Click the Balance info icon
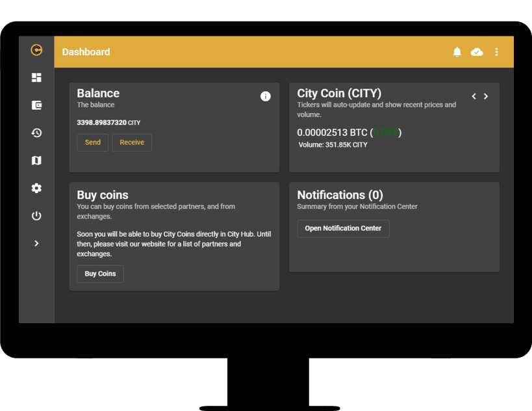The image size is (532, 411). click(265, 96)
